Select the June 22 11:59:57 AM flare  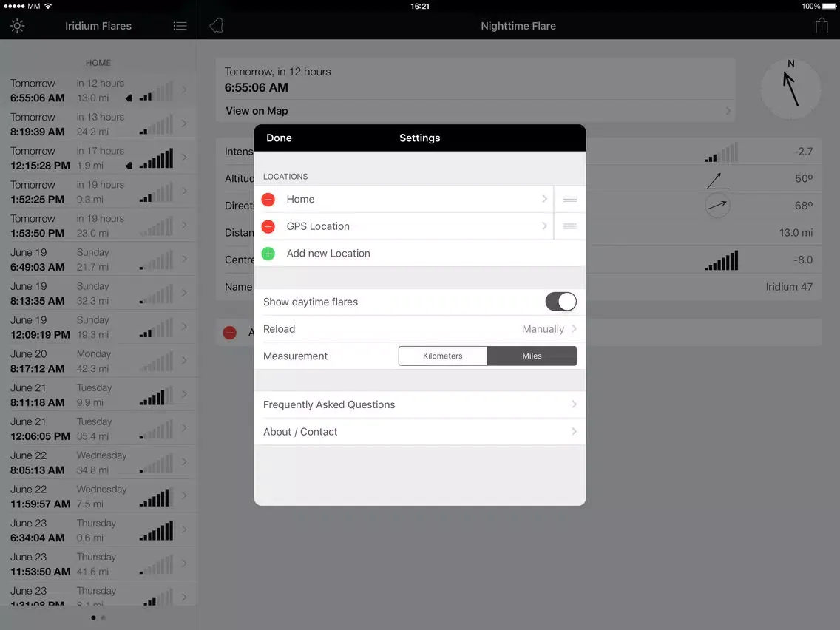point(98,496)
